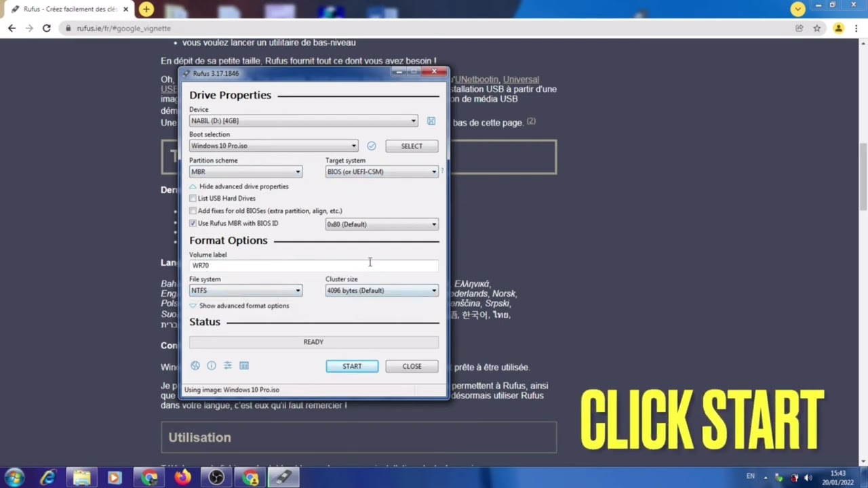The height and width of the screenshot is (488, 868).
Task: Enable Add fixes for old BIOSes checkbox
Action: point(193,211)
